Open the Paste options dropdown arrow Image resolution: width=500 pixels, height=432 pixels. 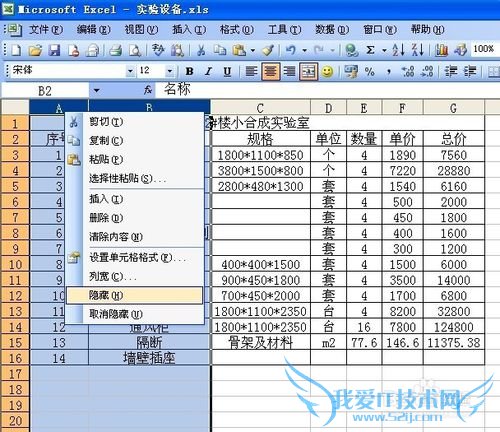(x=253, y=50)
